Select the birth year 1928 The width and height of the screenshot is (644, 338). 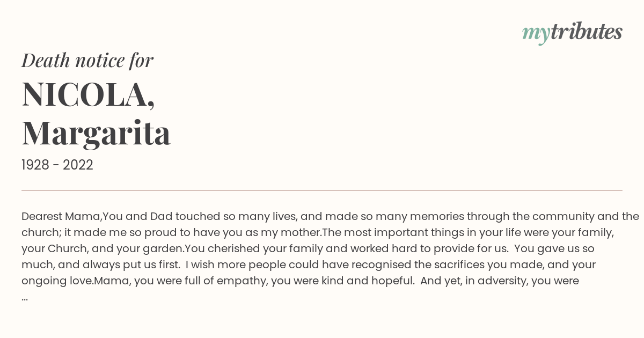36,165
